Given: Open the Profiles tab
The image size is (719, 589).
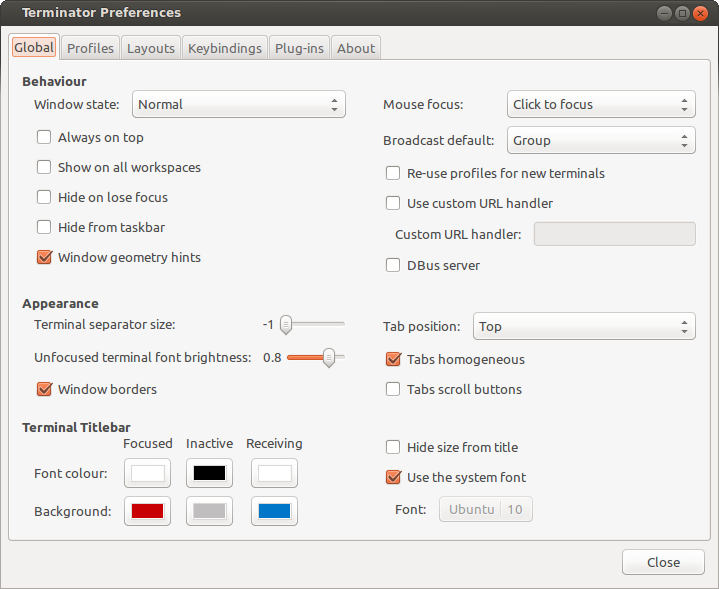Looking at the screenshot, I should pos(90,48).
